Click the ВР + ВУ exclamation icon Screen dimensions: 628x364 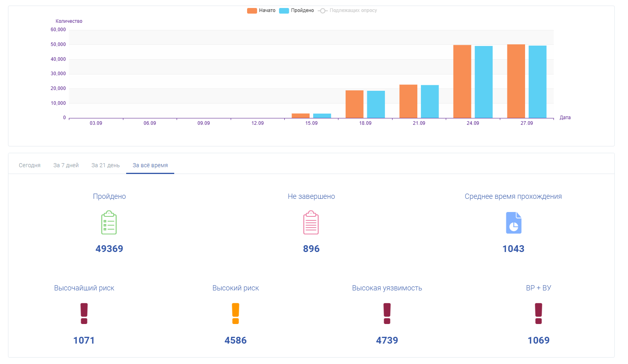pyautogui.click(x=539, y=313)
